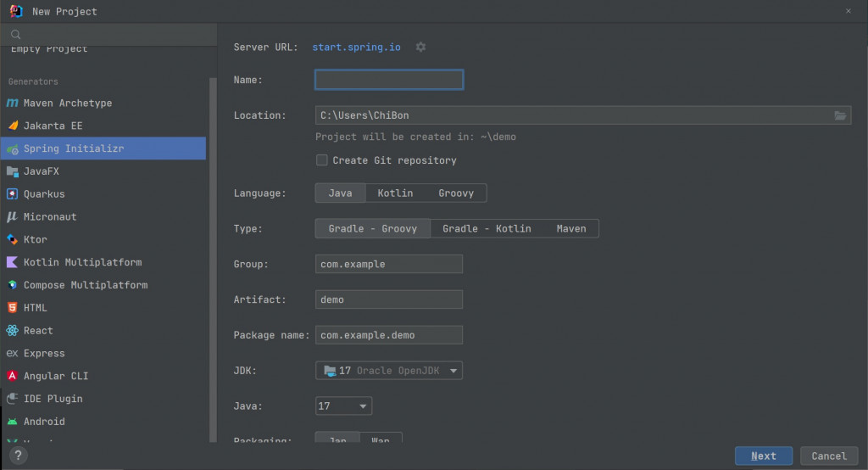Choose Gradle - Groovy build type
The image size is (868, 470).
tap(373, 228)
